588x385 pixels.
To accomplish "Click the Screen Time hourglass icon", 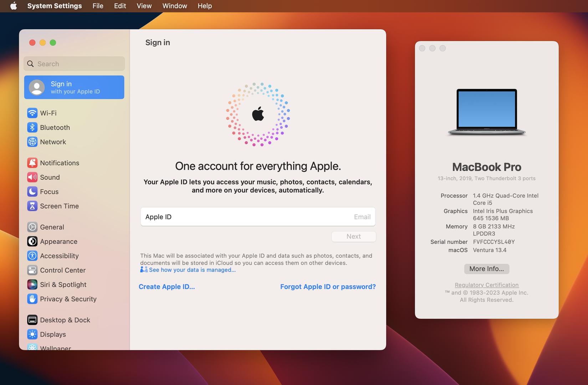I will pos(32,206).
